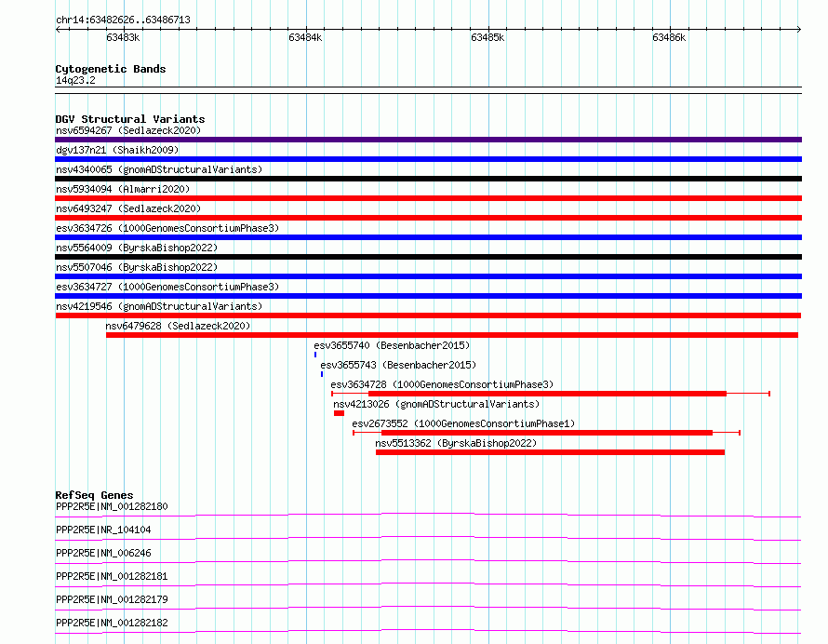Open nsv5507046 (ByrskaBishop2022) label
This screenshot has width=828, height=644.
click(137, 267)
